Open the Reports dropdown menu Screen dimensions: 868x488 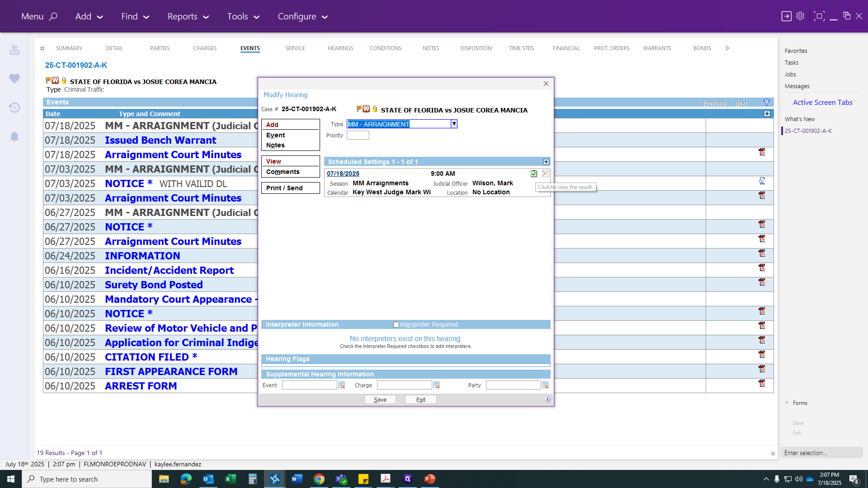click(x=188, y=16)
